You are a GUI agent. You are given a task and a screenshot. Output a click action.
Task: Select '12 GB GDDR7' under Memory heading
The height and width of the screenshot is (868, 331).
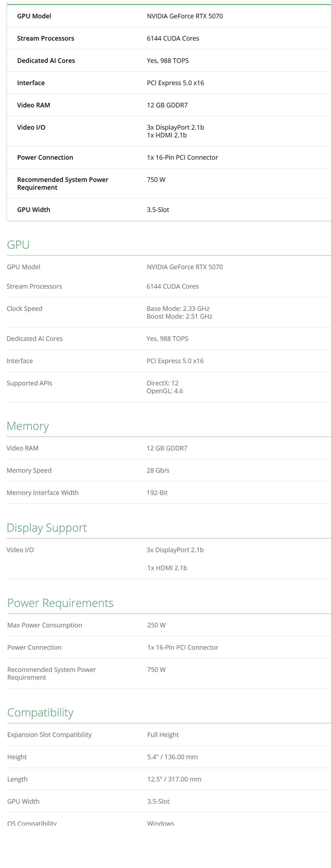(167, 448)
